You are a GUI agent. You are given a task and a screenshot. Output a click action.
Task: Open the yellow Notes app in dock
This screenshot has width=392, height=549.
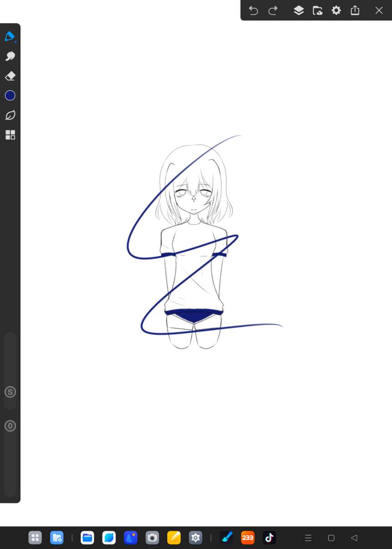[174, 538]
